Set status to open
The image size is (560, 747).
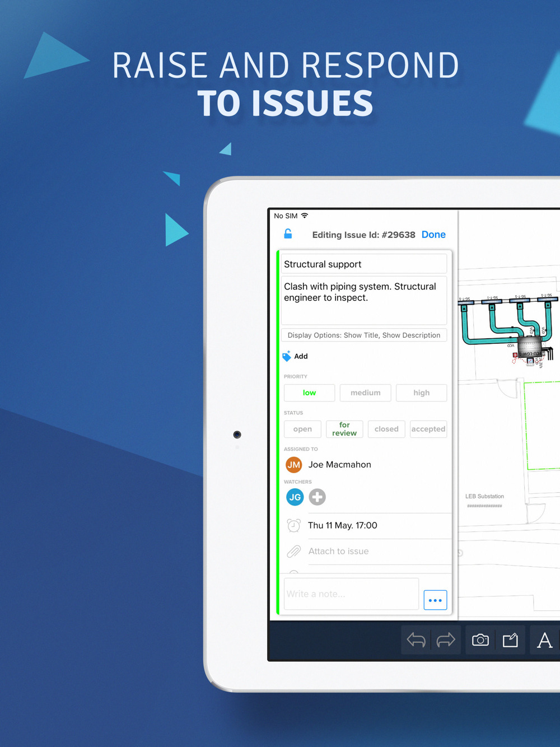302,429
